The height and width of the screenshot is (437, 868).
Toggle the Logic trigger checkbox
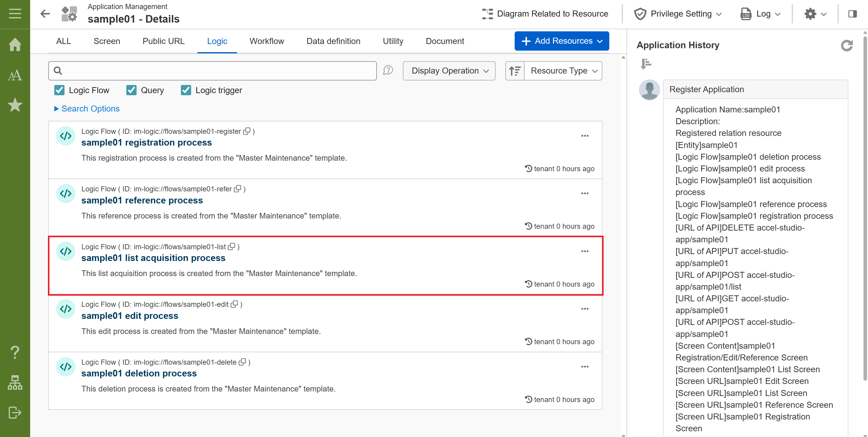pos(186,90)
